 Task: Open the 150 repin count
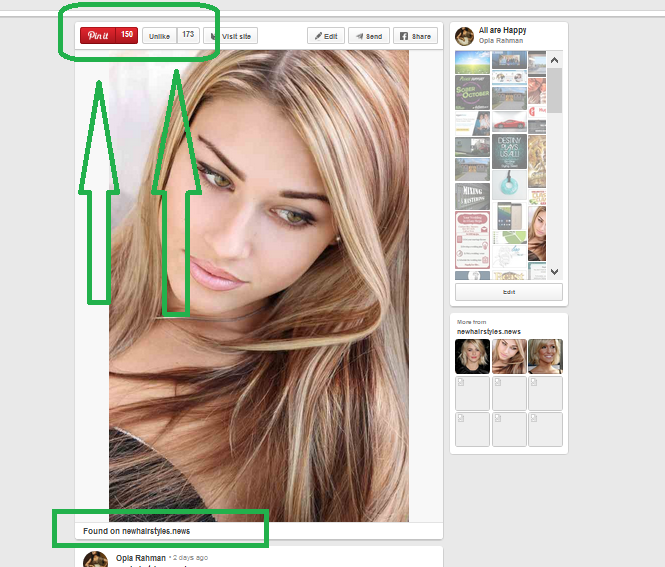click(x=127, y=35)
